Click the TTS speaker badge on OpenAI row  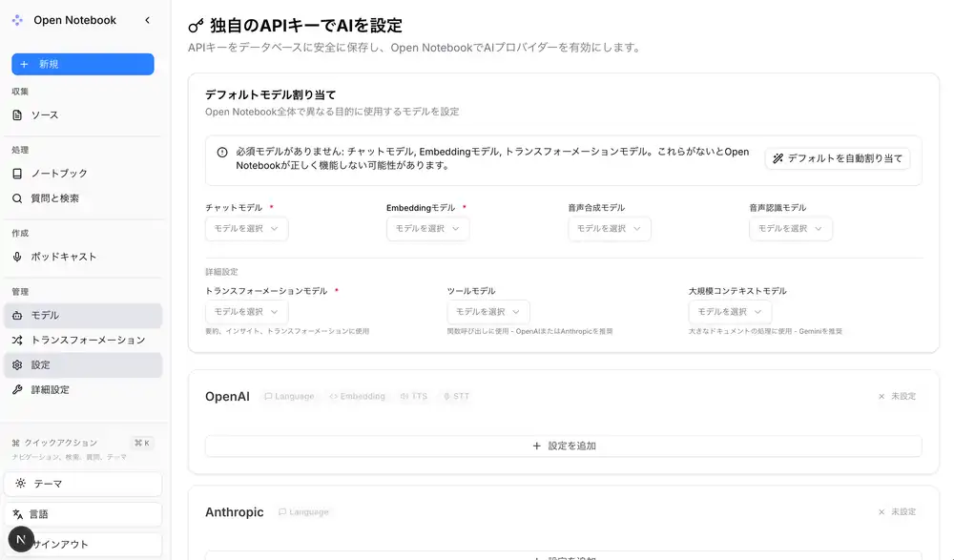413,396
